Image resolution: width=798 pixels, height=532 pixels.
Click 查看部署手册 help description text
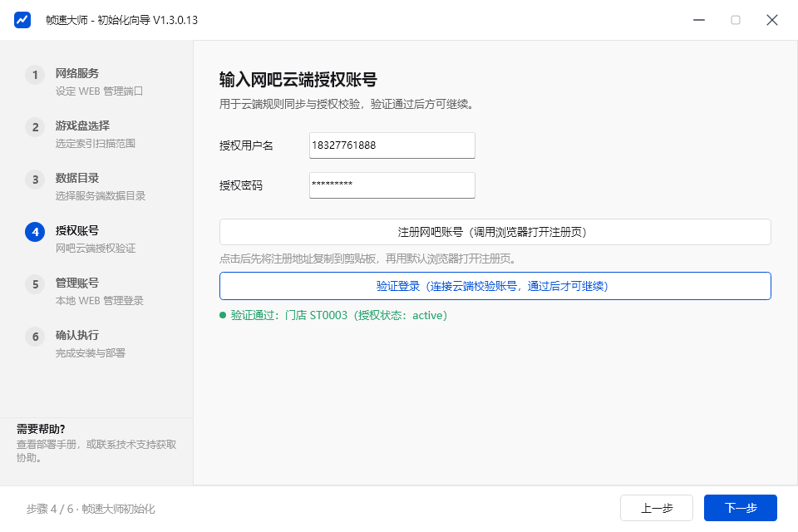[x=96, y=451]
